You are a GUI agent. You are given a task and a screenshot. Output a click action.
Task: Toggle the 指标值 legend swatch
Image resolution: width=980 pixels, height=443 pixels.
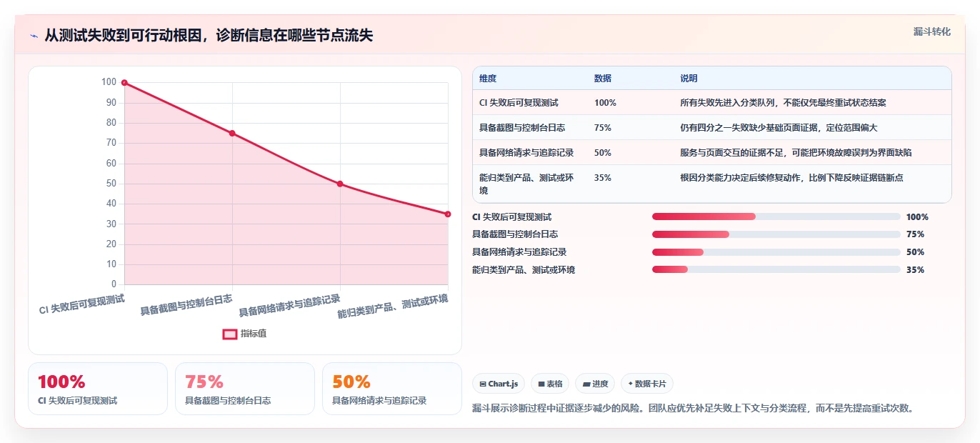230,334
